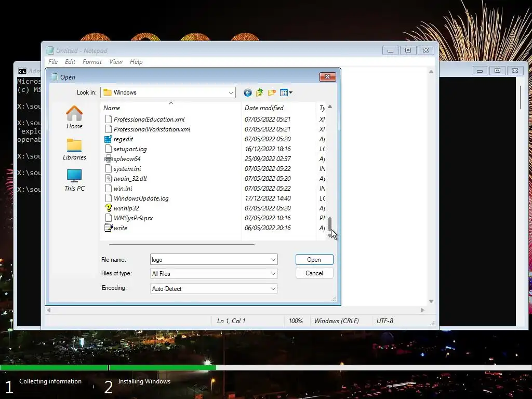Viewport: 532px width, 399px height.
Task: Click the Command Prompt vertical scrollbar
Action: coord(521,98)
